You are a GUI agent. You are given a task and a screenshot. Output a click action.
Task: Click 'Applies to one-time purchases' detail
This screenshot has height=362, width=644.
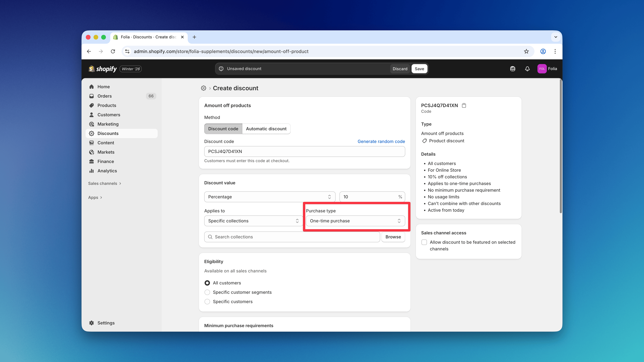click(x=459, y=184)
